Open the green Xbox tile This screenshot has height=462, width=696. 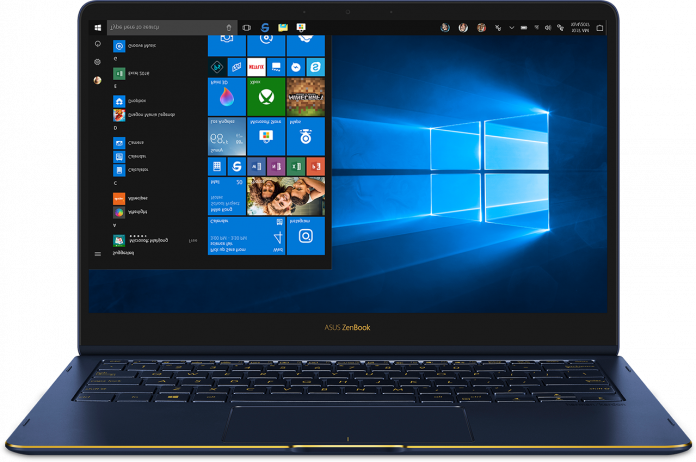[x=266, y=97]
